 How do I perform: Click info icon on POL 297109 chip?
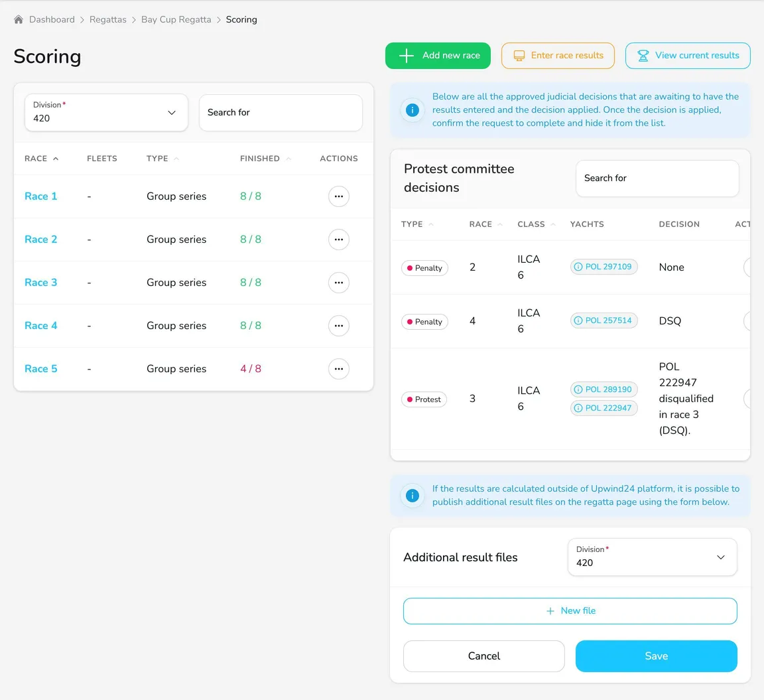(x=578, y=267)
